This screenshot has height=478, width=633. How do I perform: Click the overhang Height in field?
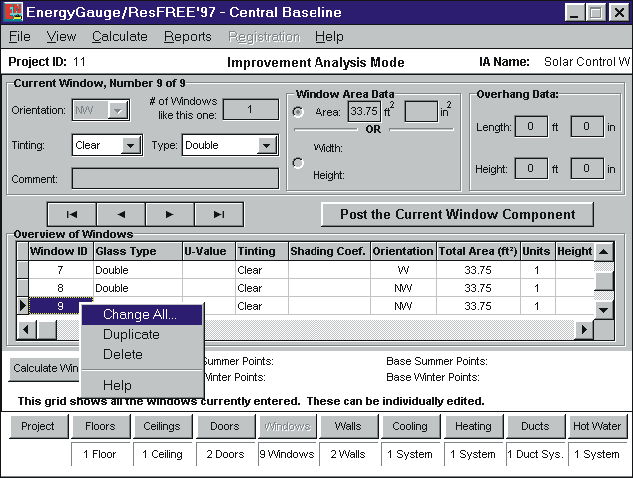pos(587,168)
